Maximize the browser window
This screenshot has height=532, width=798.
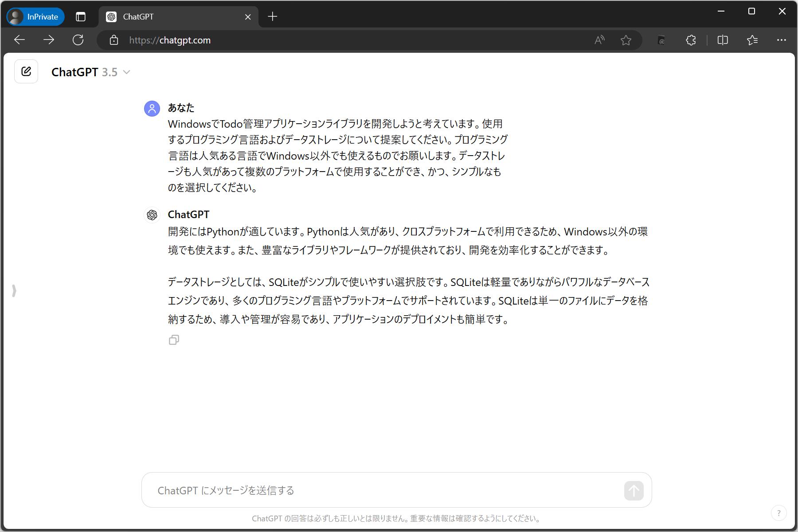(751, 11)
